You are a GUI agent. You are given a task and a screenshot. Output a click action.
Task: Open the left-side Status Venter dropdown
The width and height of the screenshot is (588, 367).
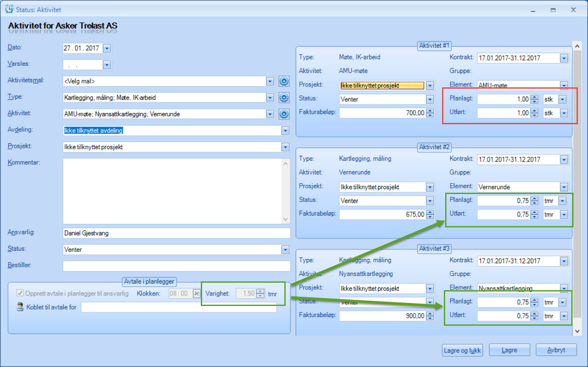286,250
